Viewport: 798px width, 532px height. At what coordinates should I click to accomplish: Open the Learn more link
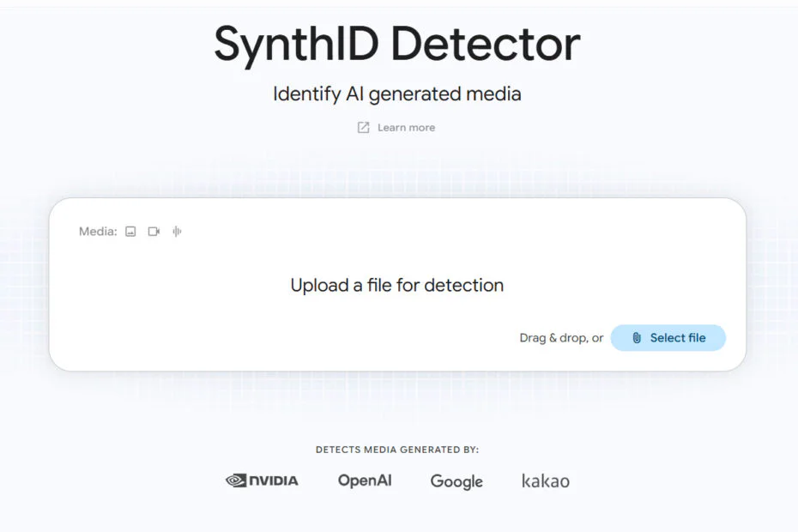click(x=406, y=127)
